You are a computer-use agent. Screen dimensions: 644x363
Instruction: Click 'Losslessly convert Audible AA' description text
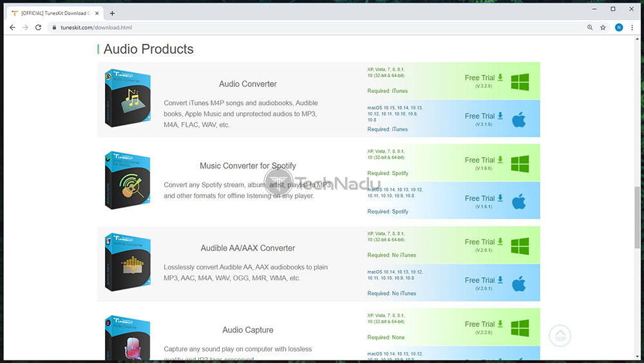click(x=245, y=273)
